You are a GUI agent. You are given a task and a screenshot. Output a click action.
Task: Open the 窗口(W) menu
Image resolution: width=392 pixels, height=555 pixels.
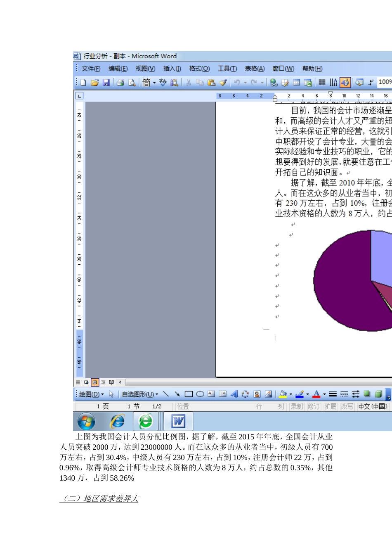click(283, 69)
